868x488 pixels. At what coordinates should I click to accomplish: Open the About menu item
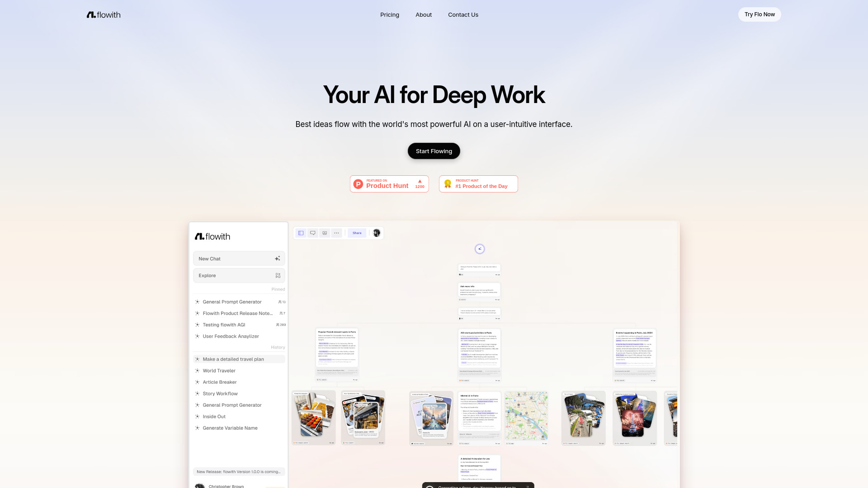click(x=424, y=14)
